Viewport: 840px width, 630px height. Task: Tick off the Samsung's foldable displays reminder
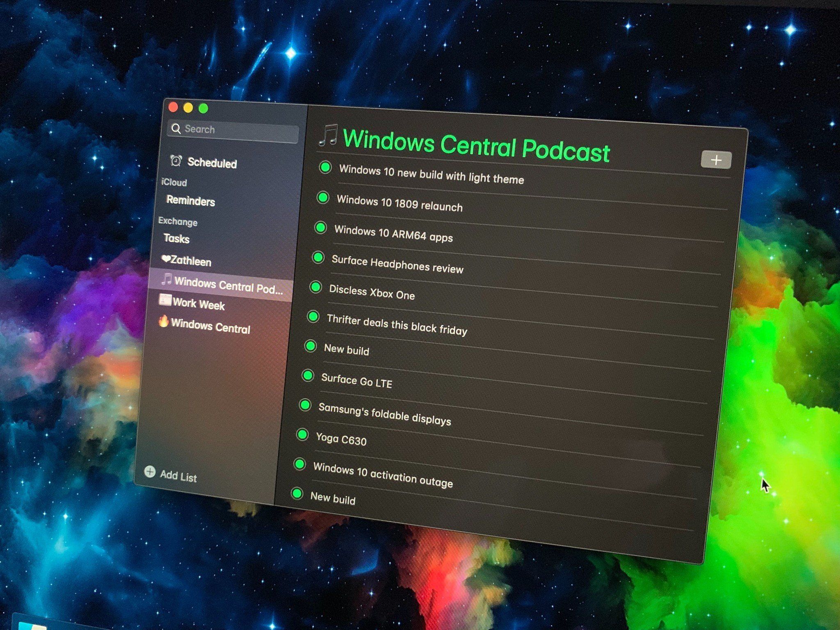(x=305, y=405)
